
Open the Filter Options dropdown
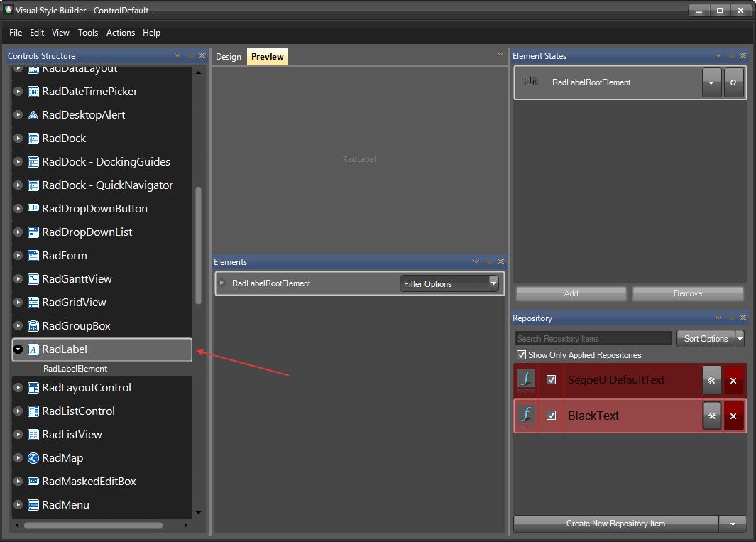493,283
